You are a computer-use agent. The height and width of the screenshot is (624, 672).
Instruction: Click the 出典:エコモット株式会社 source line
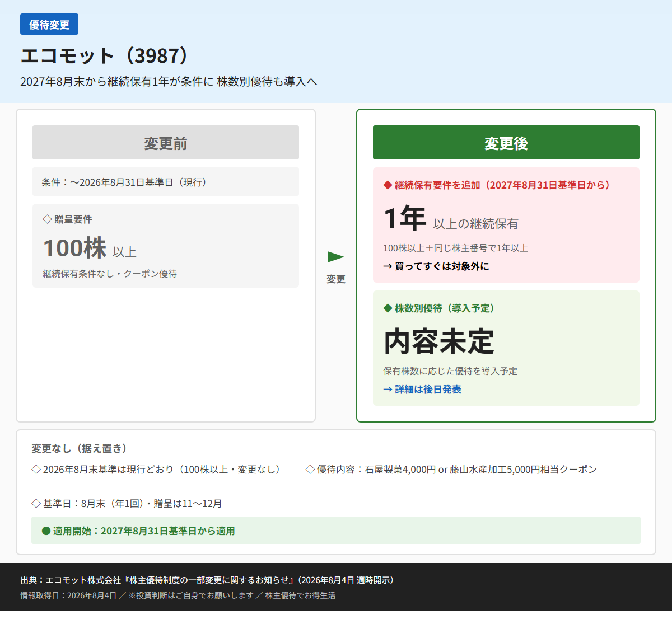click(x=209, y=580)
